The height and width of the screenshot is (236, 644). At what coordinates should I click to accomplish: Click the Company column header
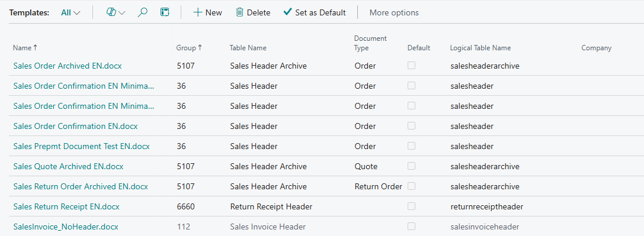click(597, 48)
